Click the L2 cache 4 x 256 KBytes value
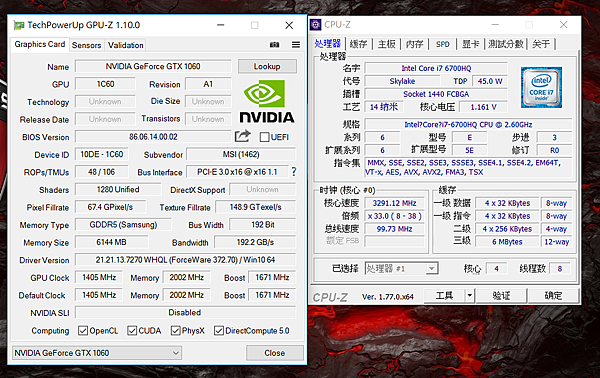The width and height of the screenshot is (600, 378). point(507,229)
